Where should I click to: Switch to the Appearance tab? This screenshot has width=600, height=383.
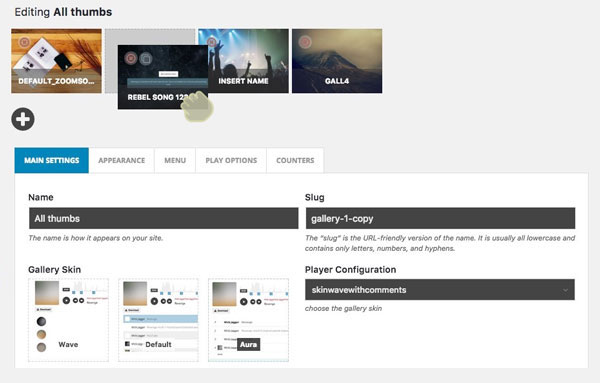coord(122,160)
